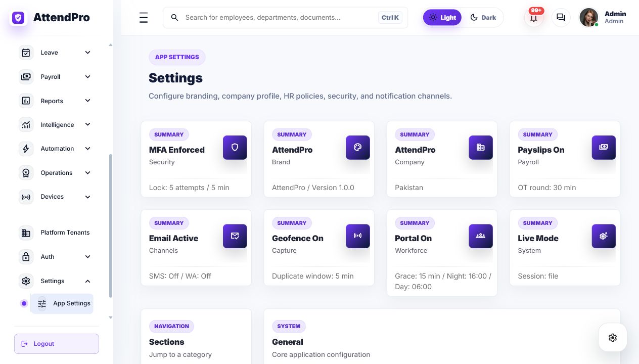639x364 pixels.
Task: Open Platform Tenants in sidebar
Action: (56, 233)
